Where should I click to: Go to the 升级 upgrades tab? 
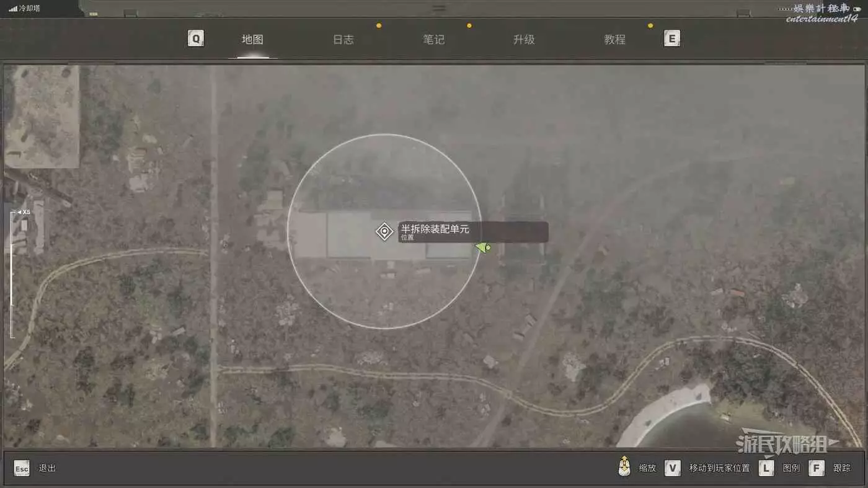coord(524,40)
